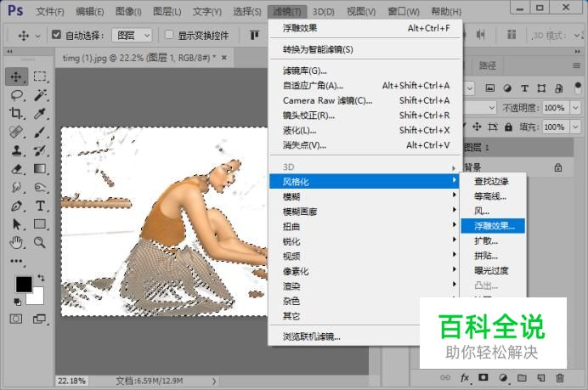Click the white background color swatch
Screen dimensions: 588x390
(x=37, y=297)
